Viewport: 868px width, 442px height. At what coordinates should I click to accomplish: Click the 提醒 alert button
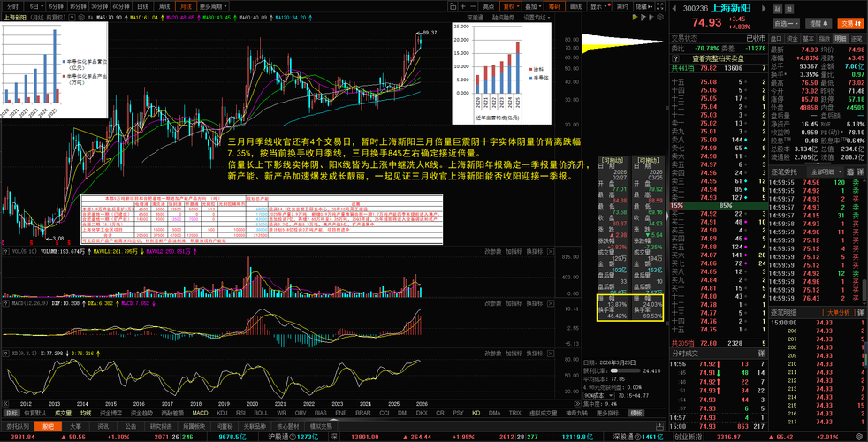tap(819, 23)
